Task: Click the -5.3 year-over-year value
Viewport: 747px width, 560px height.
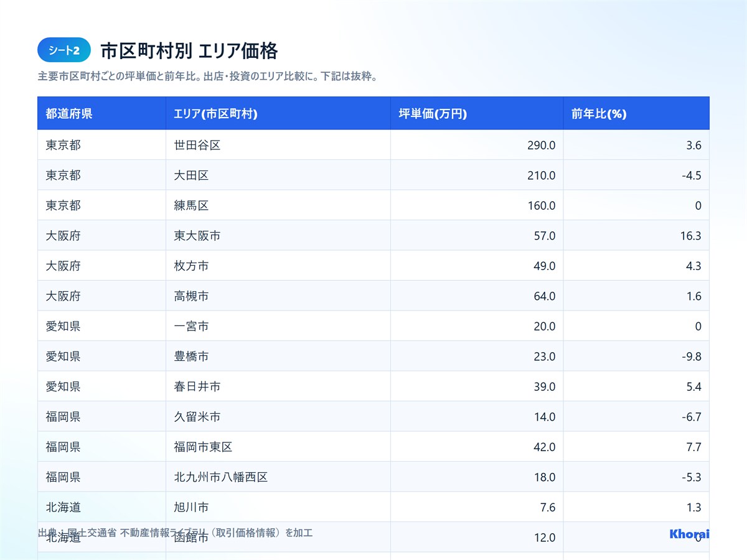Action: pyautogui.click(x=692, y=477)
